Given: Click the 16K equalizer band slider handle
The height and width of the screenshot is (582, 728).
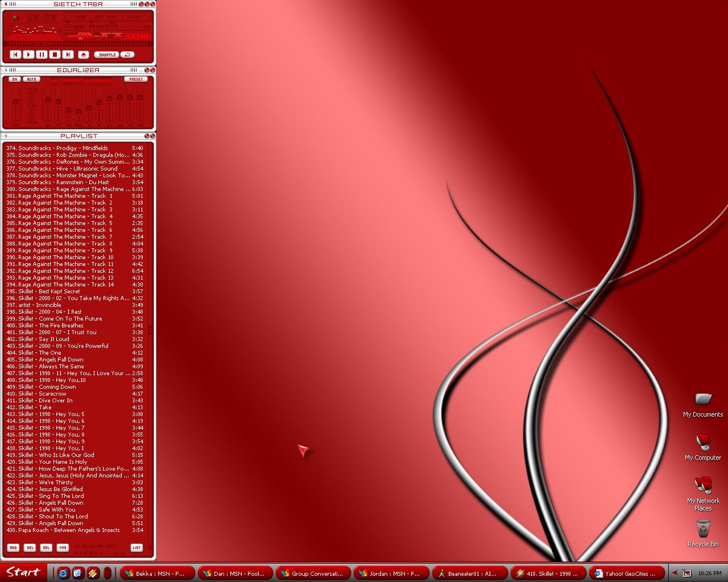Looking at the screenshot, I should [140, 98].
